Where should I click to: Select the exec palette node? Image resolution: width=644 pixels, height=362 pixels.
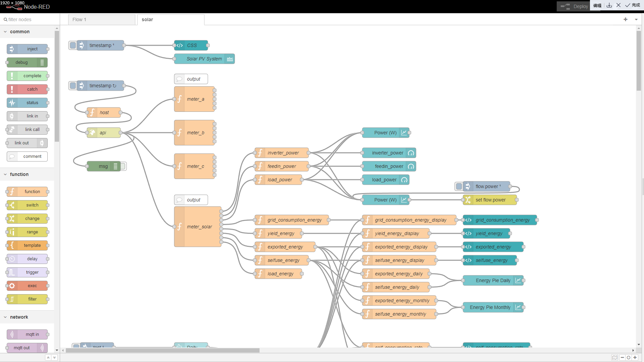pos(27,286)
